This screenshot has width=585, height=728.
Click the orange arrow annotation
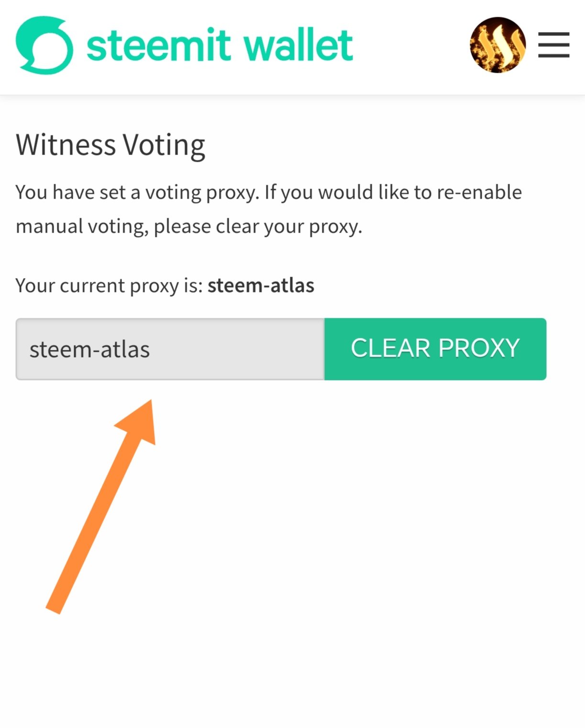[100, 507]
